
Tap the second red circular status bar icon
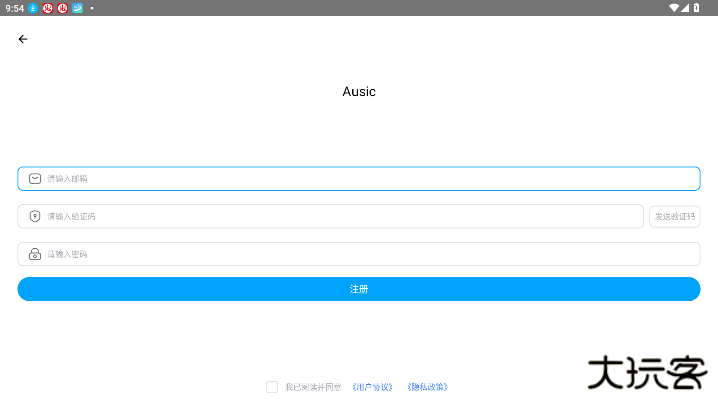click(62, 8)
